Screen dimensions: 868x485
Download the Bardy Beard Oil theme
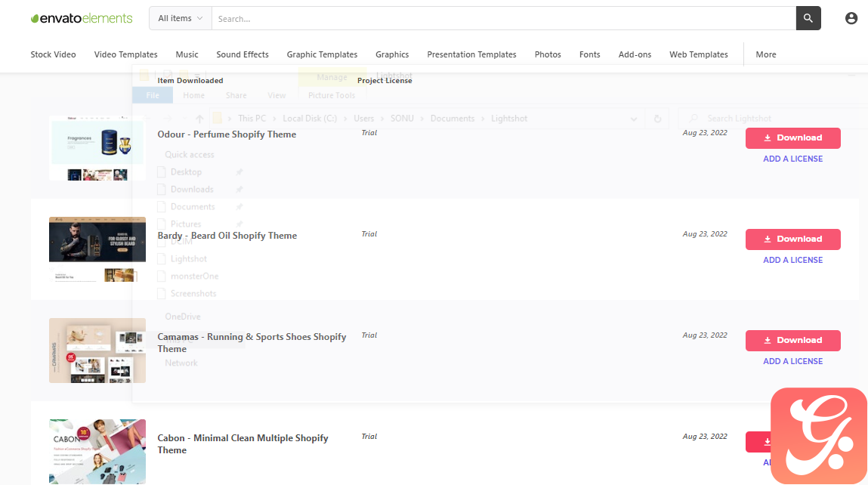[x=792, y=239]
